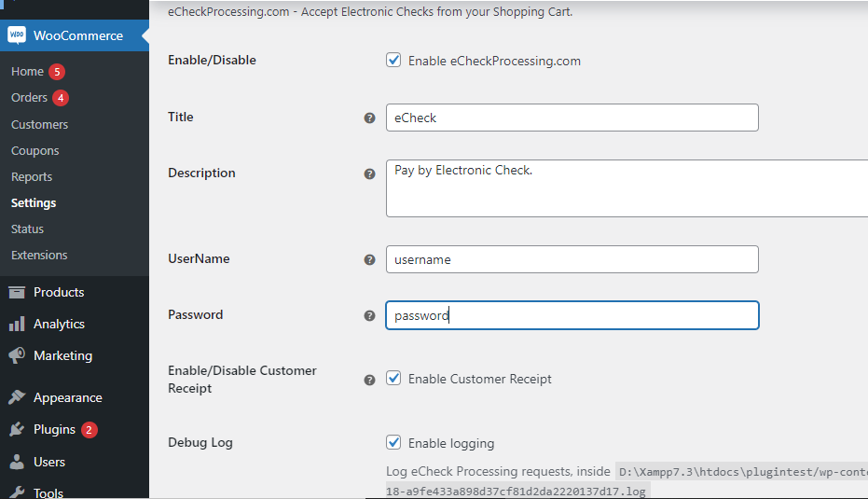
Task: Go to the Coupons submenu page
Action: click(34, 150)
